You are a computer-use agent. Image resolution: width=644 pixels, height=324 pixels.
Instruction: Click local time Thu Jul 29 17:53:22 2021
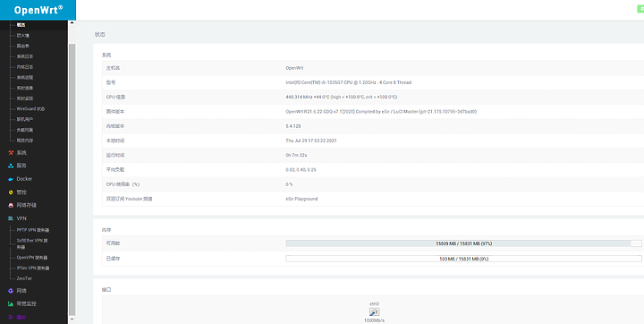[311, 141]
